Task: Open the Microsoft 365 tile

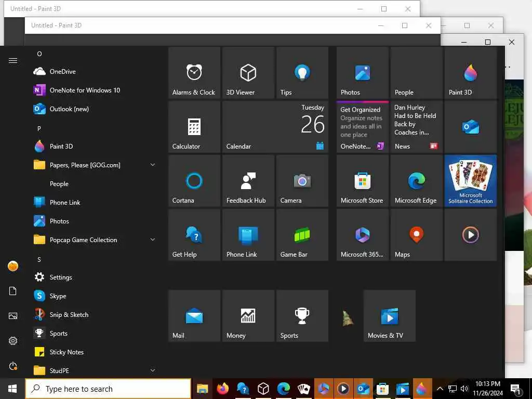Action: pyautogui.click(x=362, y=235)
